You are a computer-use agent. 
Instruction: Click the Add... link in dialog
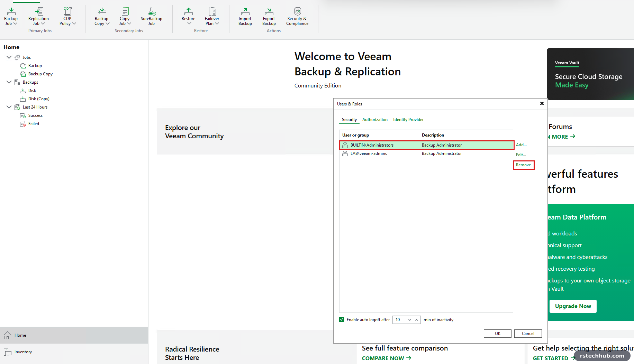(521, 145)
